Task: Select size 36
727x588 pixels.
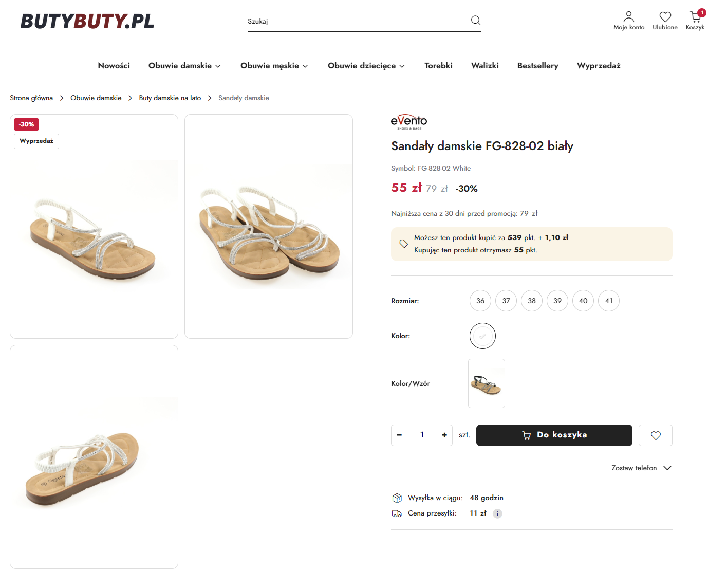Action: point(480,301)
